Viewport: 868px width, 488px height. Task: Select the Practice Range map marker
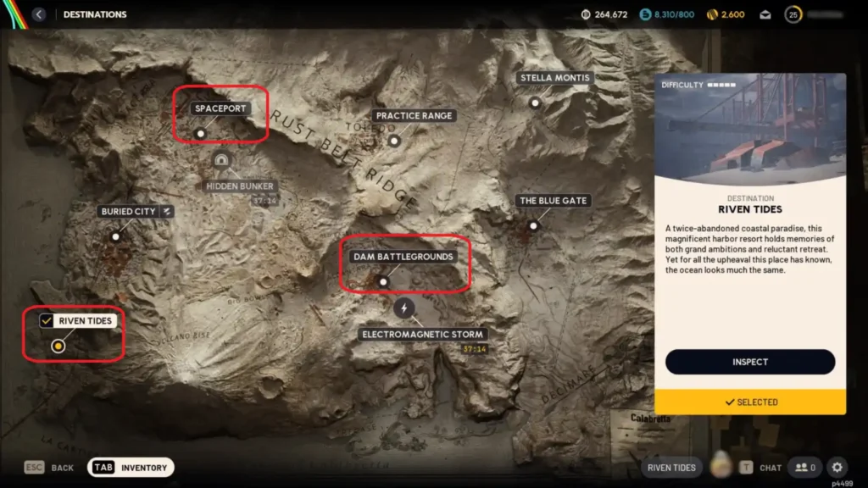point(394,141)
